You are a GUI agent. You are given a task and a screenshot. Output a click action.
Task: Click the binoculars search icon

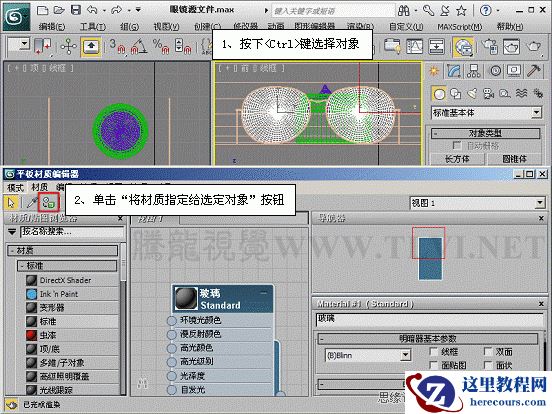click(x=404, y=11)
